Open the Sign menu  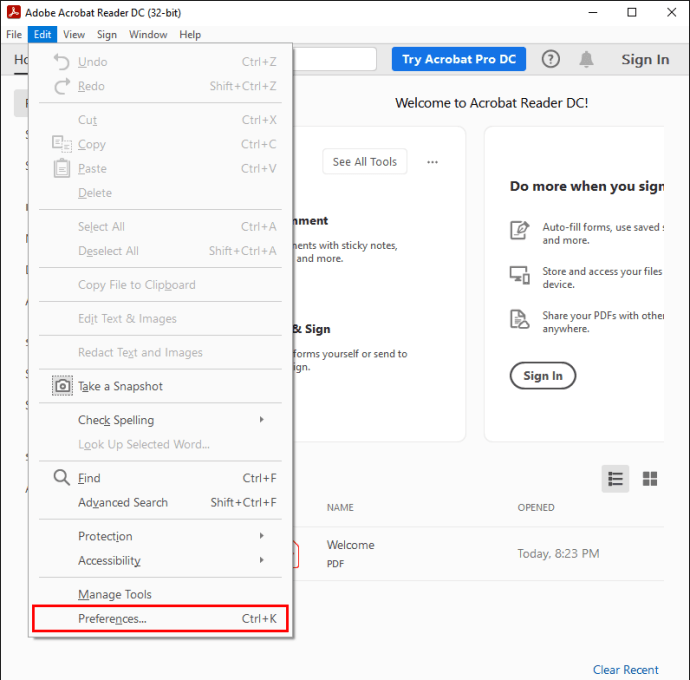(107, 34)
